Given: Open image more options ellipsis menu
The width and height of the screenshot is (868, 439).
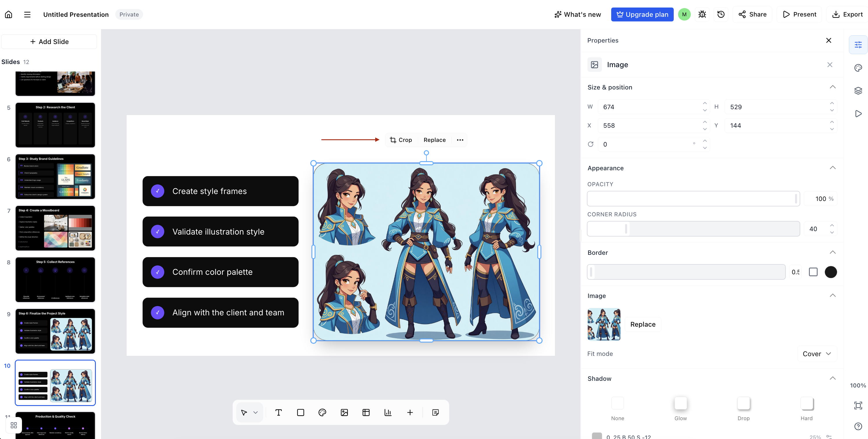Looking at the screenshot, I should 460,140.
